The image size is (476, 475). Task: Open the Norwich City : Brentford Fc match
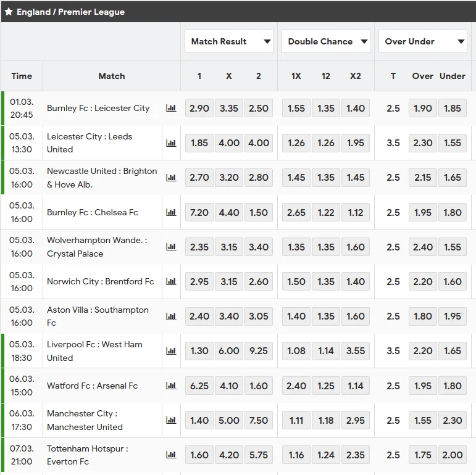point(100,281)
